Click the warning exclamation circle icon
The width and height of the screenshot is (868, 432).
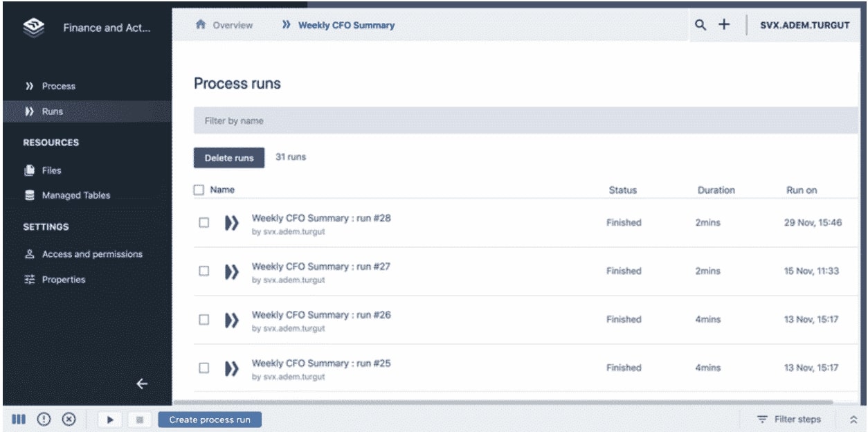tap(44, 419)
